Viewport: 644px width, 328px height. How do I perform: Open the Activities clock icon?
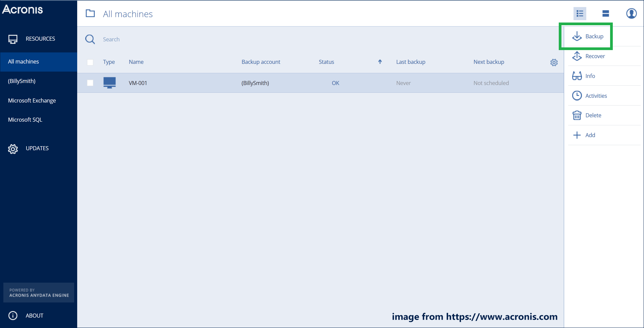pyautogui.click(x=577, y=96)
